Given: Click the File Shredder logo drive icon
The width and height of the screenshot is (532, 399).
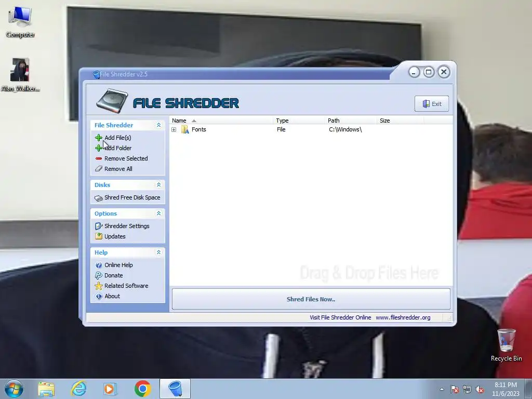Looking at the screenshot, I should coord(112,101).
